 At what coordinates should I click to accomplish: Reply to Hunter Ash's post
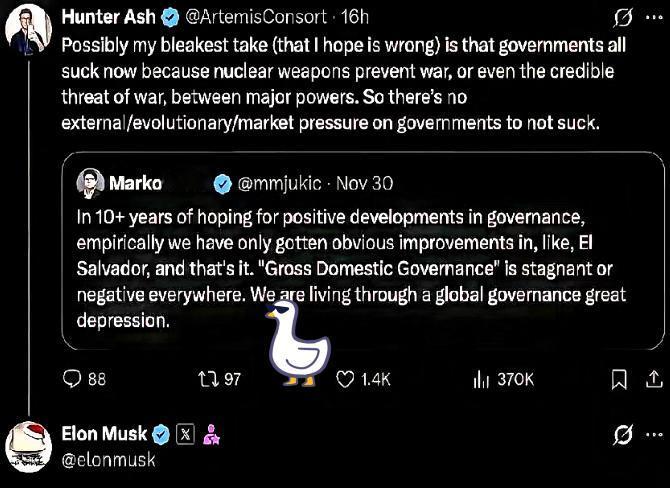(73, 379)
